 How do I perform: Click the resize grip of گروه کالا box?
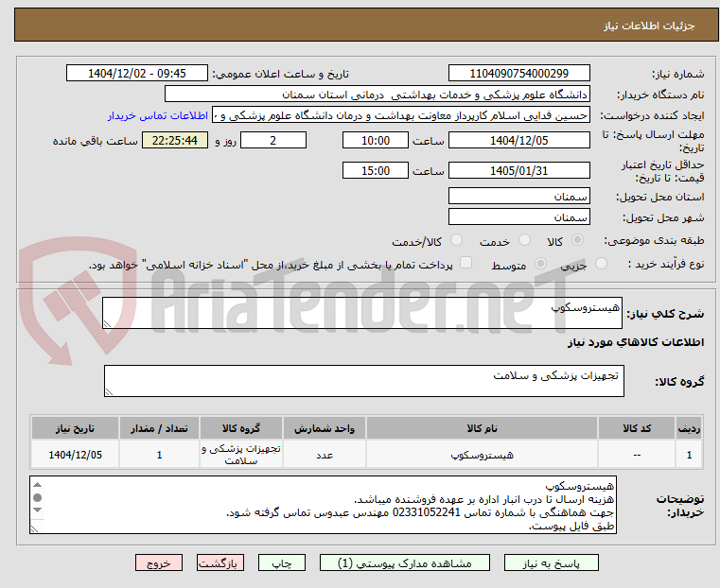109,392
